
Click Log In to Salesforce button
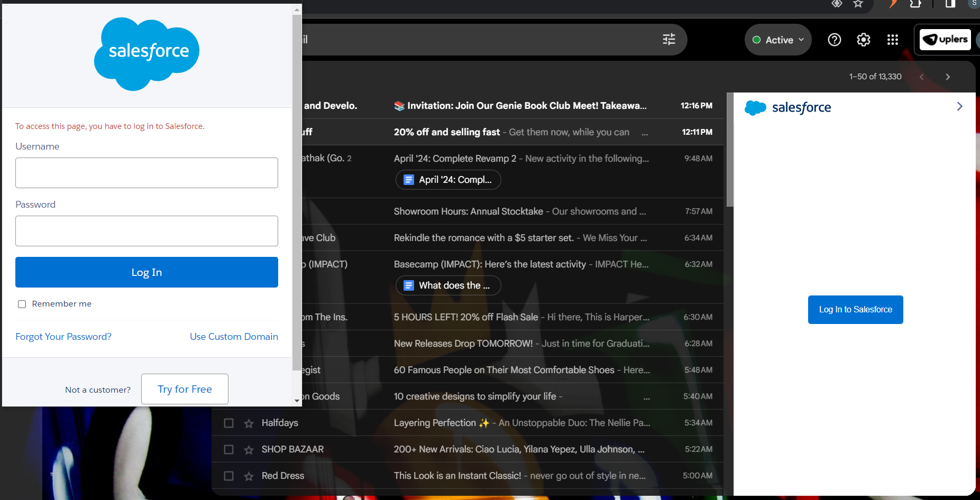[855, 310]
